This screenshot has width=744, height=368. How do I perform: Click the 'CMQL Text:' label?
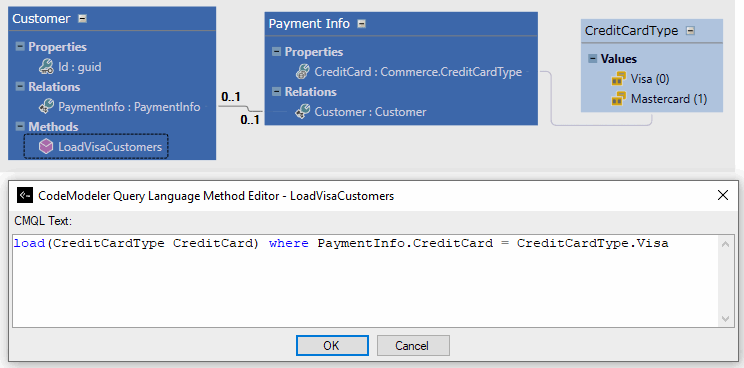click(43, 221)
